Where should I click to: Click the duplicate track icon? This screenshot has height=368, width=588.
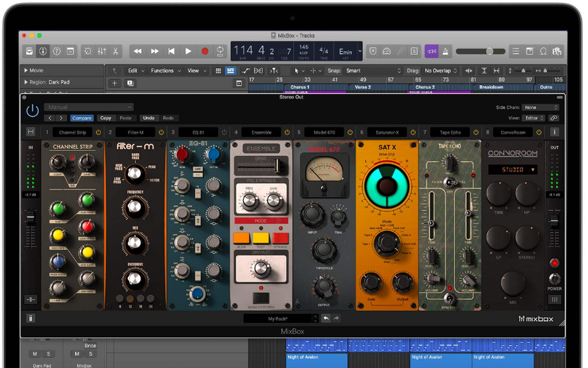click(130, 83)
